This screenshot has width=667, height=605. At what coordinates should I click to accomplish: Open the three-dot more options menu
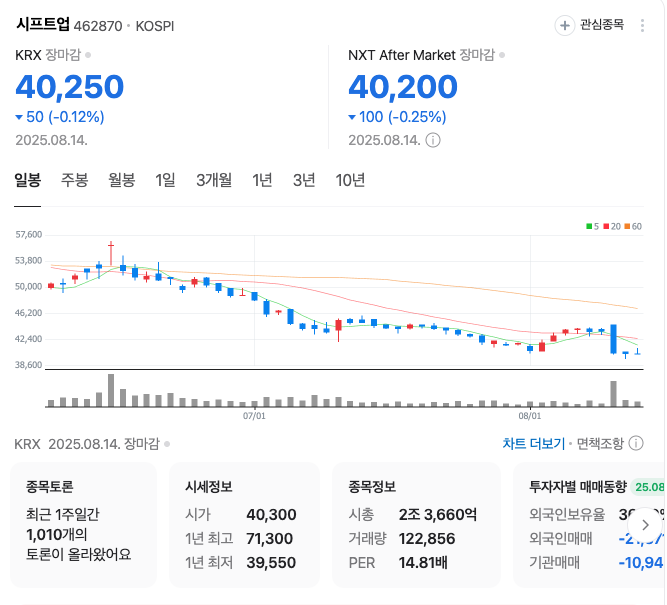tap(642, 26)
